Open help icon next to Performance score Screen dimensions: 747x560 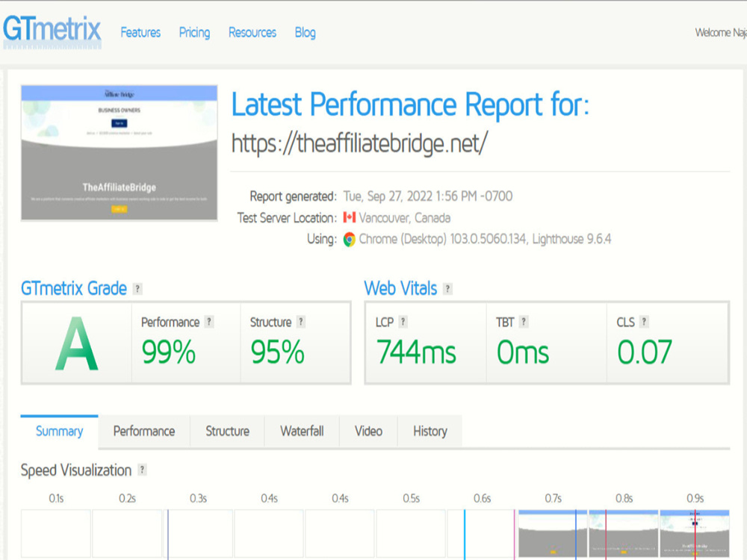(x=208, y=322)
